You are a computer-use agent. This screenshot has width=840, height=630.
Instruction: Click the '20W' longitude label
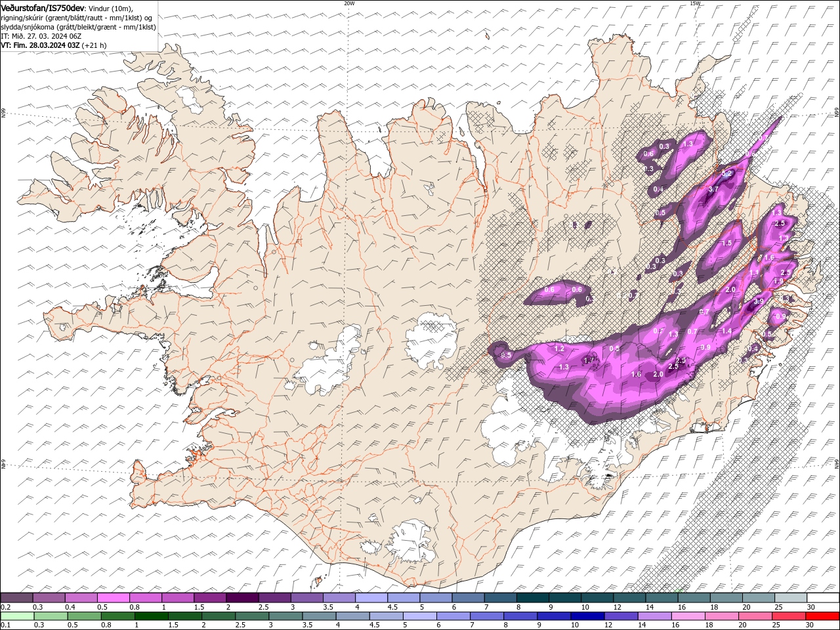349,3
